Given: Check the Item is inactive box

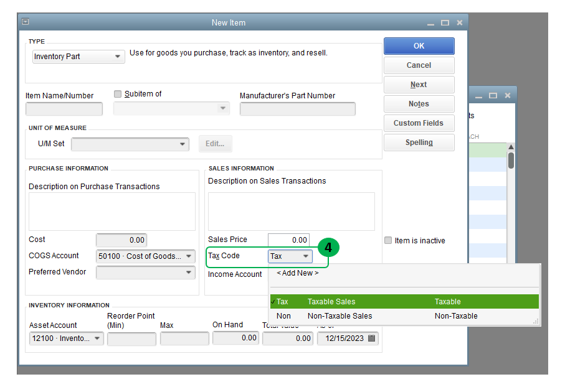Looking at the screenshot, I should tap(388, 240).
